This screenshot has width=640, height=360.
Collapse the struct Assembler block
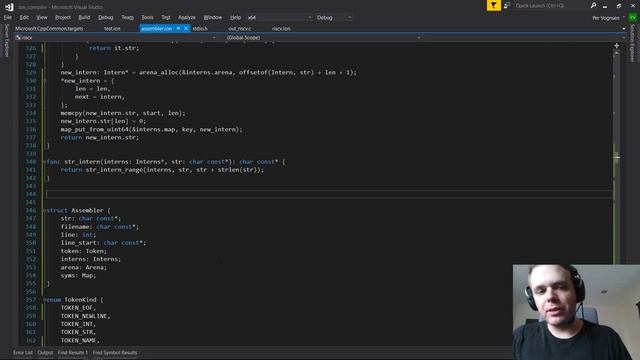(x=44, y=211)
